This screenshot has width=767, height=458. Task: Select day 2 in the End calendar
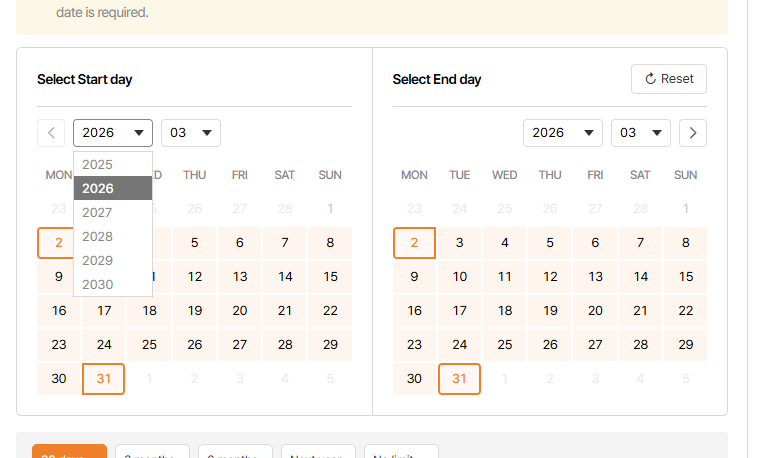tap(415, 243)
